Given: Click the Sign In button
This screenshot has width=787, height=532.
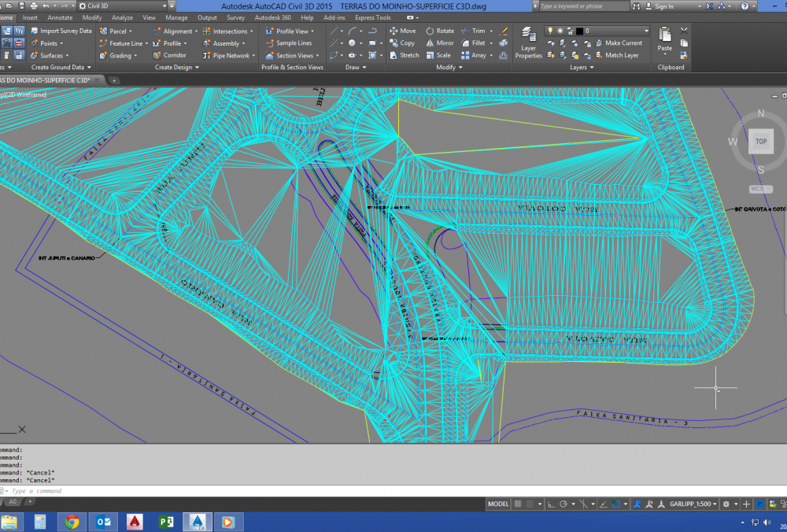Looking at the screenshot, I should [x=663, y=6].
